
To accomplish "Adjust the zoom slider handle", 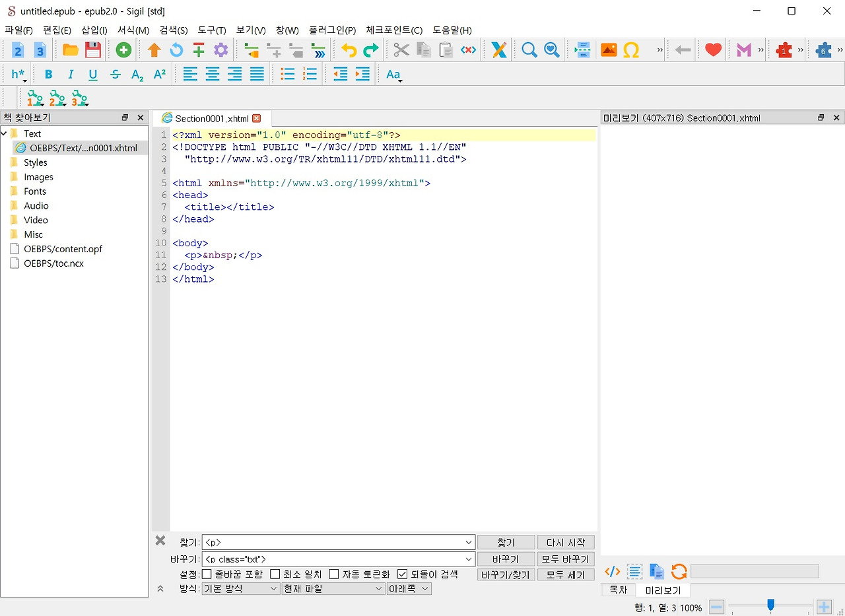I will [770, 605].
